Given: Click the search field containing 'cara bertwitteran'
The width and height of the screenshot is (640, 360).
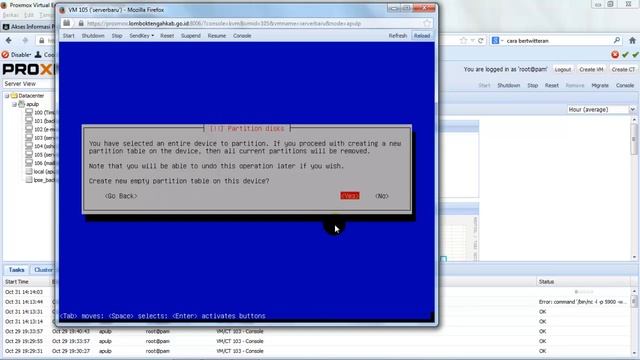Looking at the screenshot, I should pos(557,41).
